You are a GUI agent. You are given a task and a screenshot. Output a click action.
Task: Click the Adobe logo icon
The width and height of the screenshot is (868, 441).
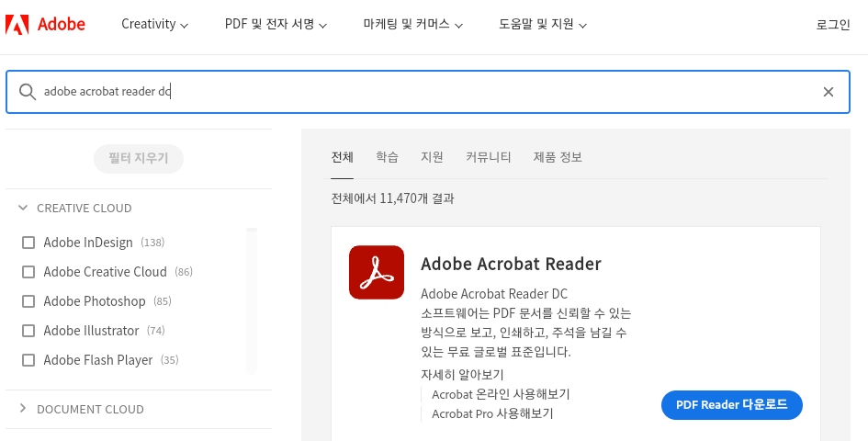click(x=17, y=25)
